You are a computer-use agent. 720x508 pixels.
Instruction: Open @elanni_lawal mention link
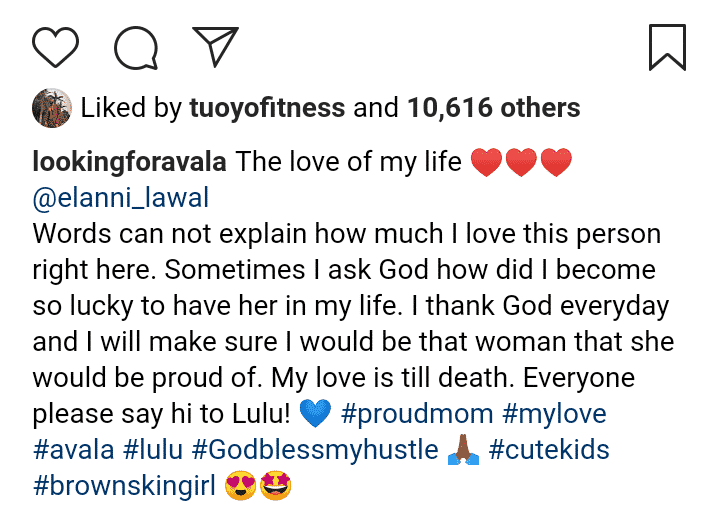pyautogui.click(x=121, y=197)
